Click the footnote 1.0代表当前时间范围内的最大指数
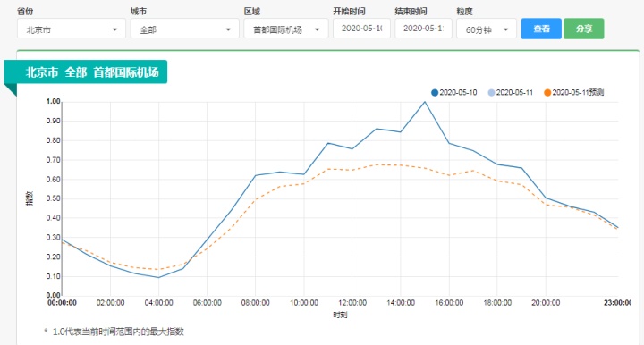Screen dimensions: 644x345 point(118,332)
